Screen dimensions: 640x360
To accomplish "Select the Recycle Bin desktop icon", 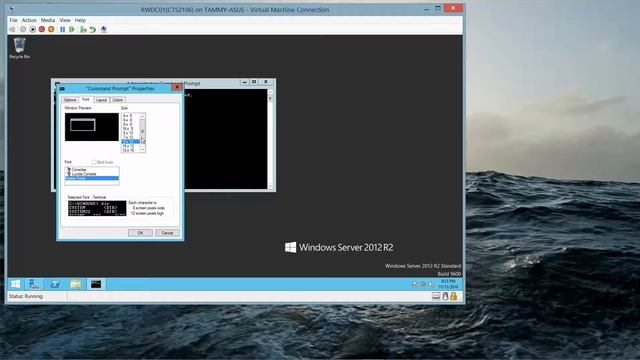I will (x=19, y=48).
